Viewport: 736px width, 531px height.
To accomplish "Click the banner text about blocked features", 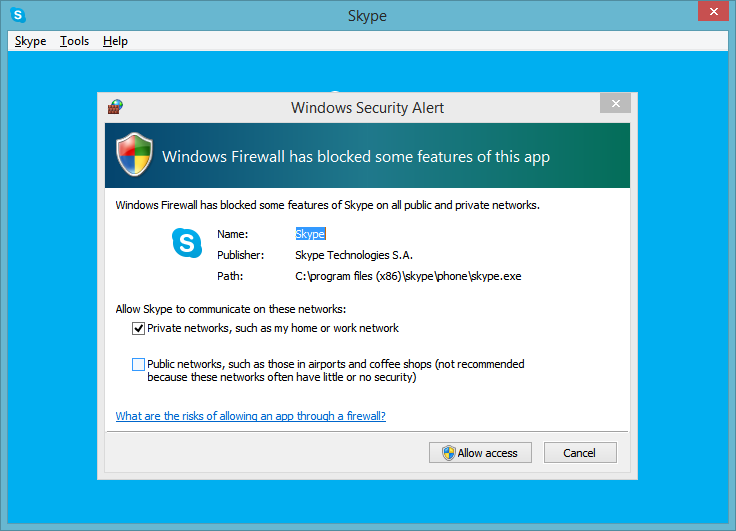I will coord(356,156).
